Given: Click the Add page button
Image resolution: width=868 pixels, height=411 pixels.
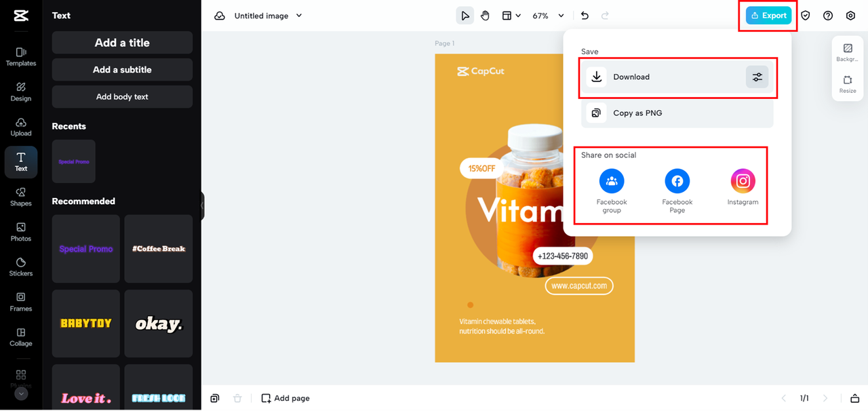Looking at the screenshot, I should point(285,398).
